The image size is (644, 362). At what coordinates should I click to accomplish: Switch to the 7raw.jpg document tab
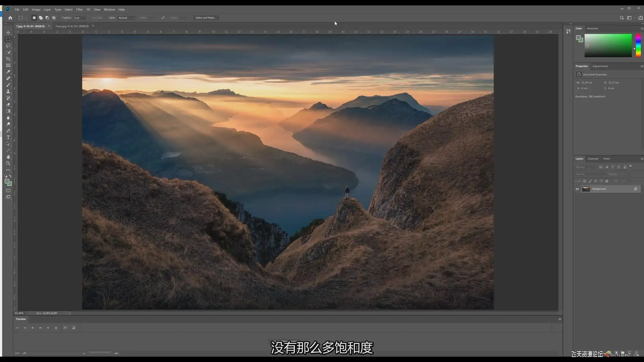pos(72,26)
